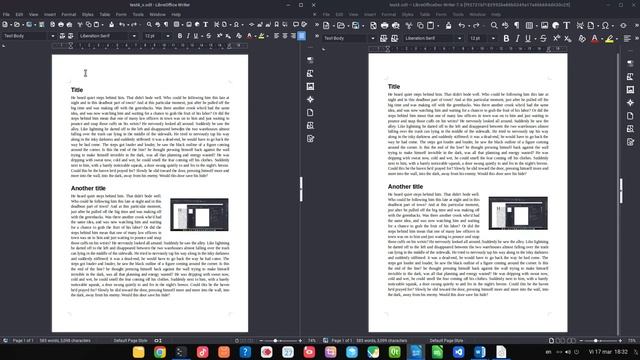This screenshot has width=640, height=360.
Task: Open Format menu in left window
Action: click(69, 14)
